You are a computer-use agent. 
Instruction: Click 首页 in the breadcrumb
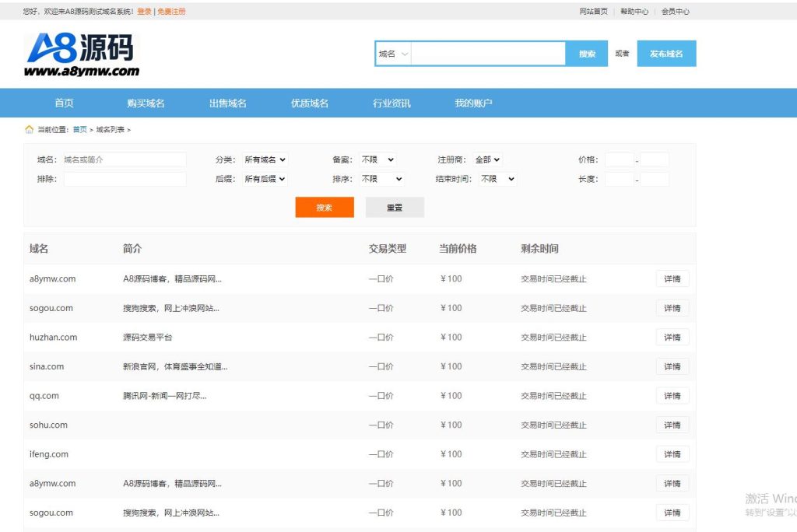point(80,130)
